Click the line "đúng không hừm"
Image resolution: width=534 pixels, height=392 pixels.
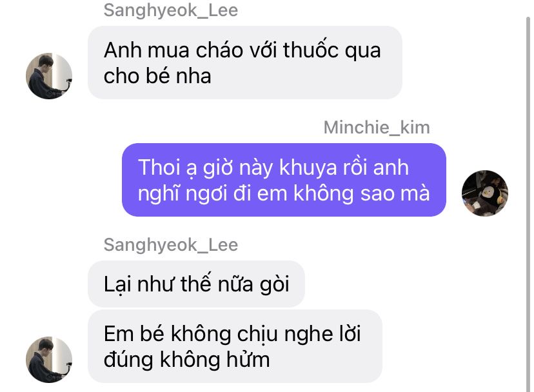point(186,360)
